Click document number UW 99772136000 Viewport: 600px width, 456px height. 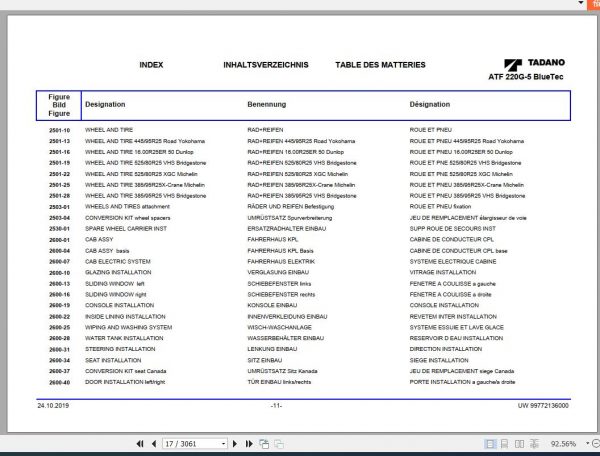(x=543, y=406)
